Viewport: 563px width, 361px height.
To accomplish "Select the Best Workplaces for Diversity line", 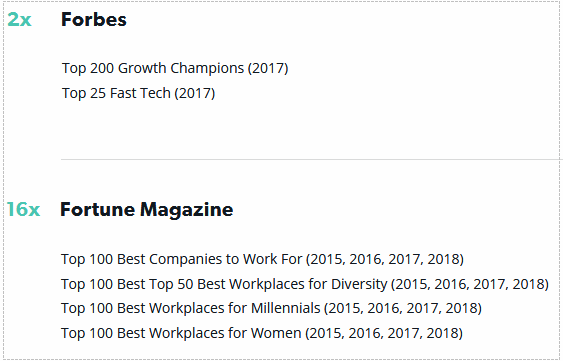I will 305,284.
